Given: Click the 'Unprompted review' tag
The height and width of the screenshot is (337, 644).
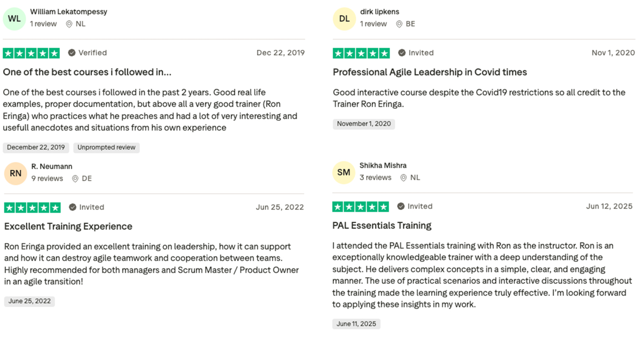Looking at the screenshot, I should (106, 148).
